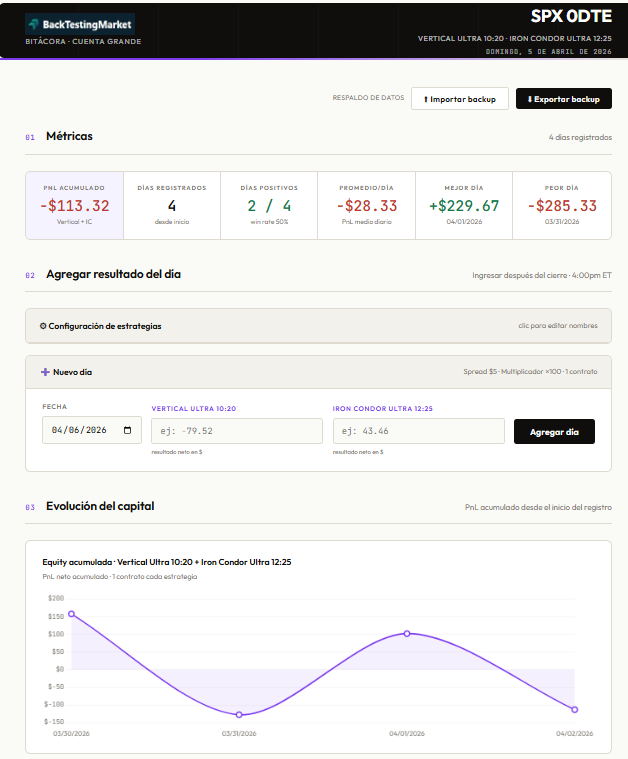
Task: Click the Días Registrados metric card
Action: pyautogui.click(x=172, y=205)
